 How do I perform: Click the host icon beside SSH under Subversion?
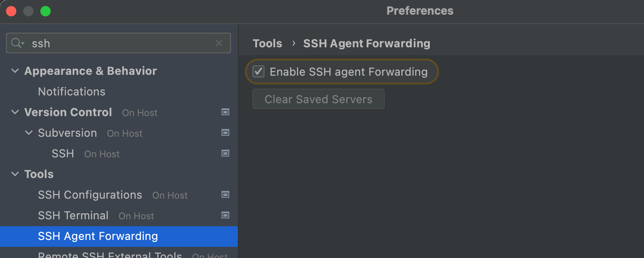coord(225,154)
